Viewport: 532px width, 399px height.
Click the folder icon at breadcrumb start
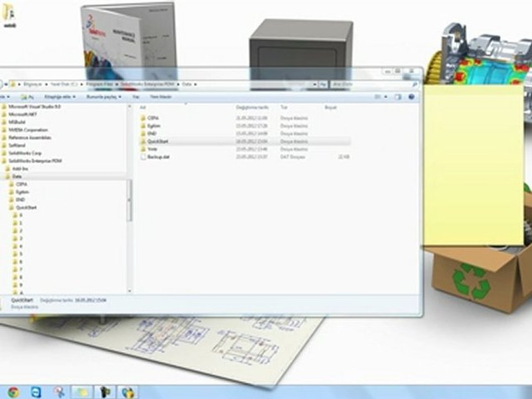13,84
